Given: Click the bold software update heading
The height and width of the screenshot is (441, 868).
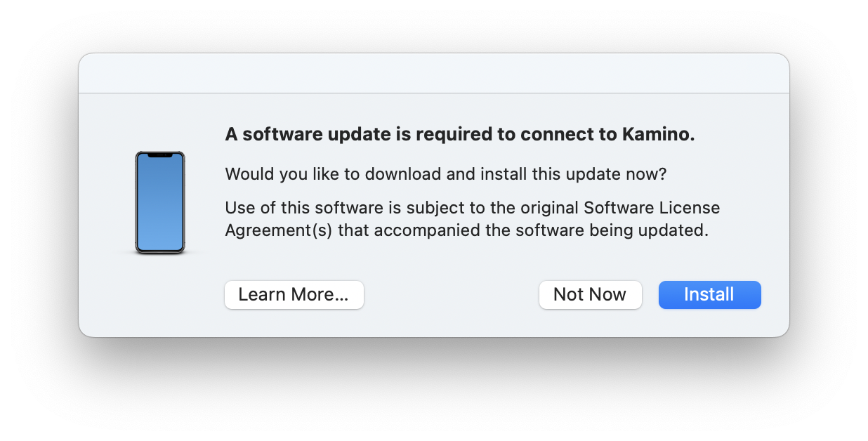Looking at the screenshot, I should (459, 135).
